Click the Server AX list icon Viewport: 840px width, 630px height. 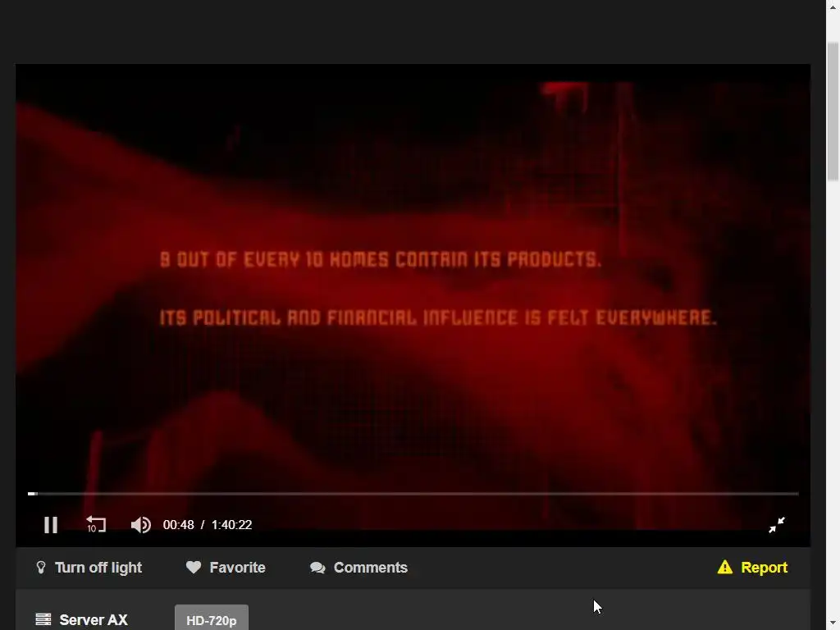coord(43,620)
